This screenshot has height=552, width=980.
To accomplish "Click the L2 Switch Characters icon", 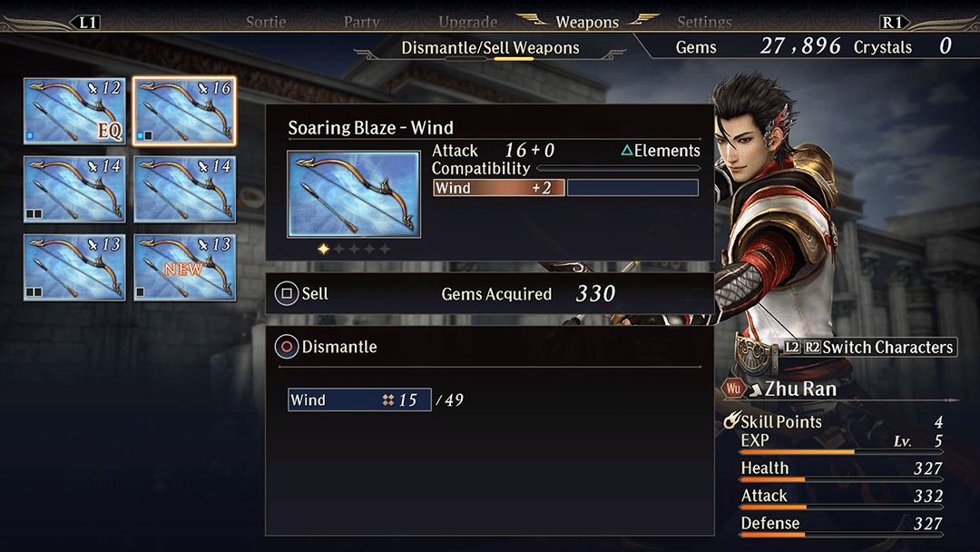I will click(792, 347).
